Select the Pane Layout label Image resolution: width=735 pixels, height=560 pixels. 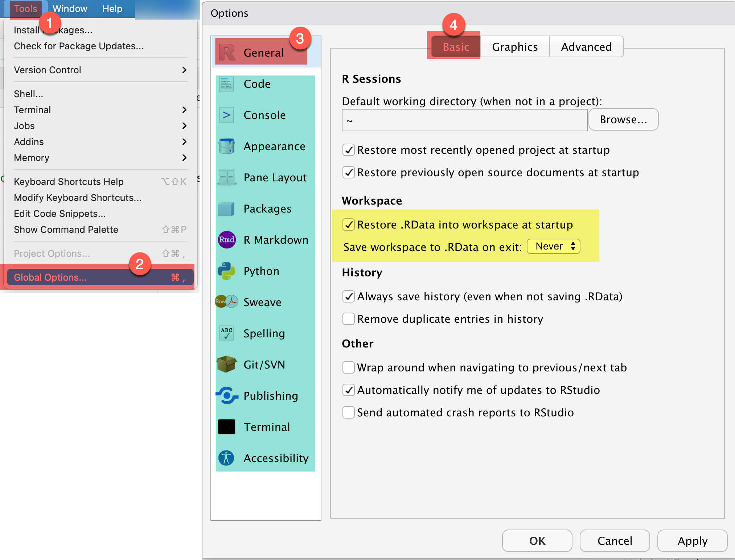pyautogui.click(x=275, y=178)
